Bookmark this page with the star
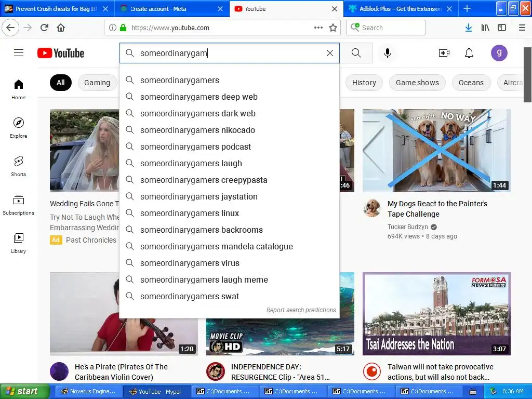The width and height of the screenshot is (532, 399). pyautogui.click(x=333, y=28)
